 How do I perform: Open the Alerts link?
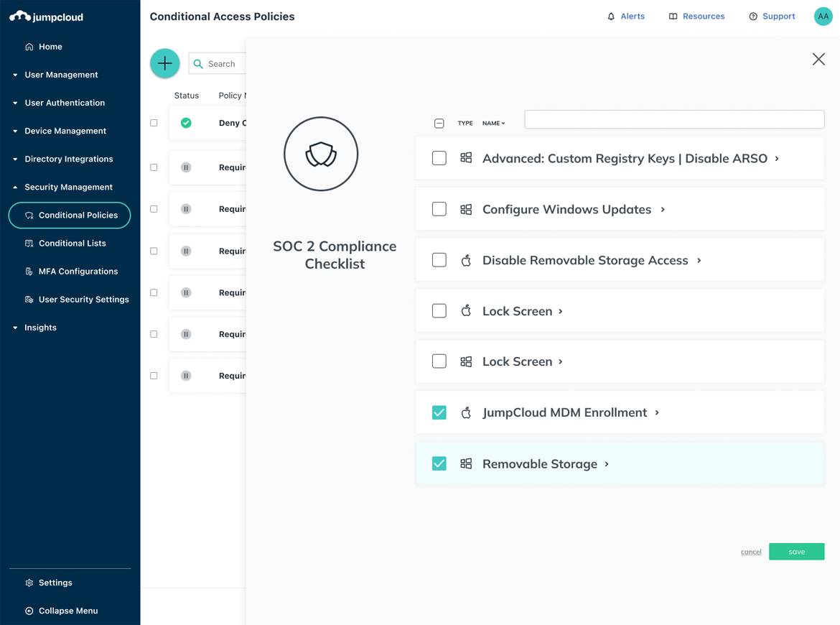pos(633,17)
